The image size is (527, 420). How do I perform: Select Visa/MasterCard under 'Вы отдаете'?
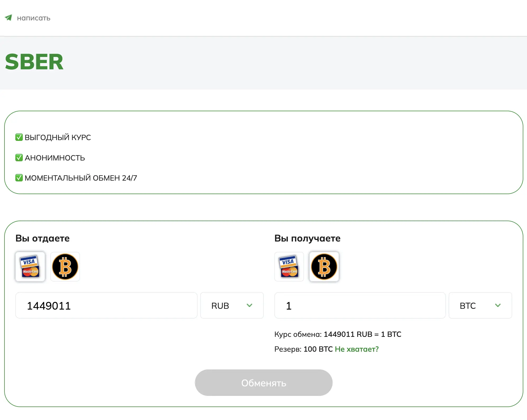coord(30,267)
